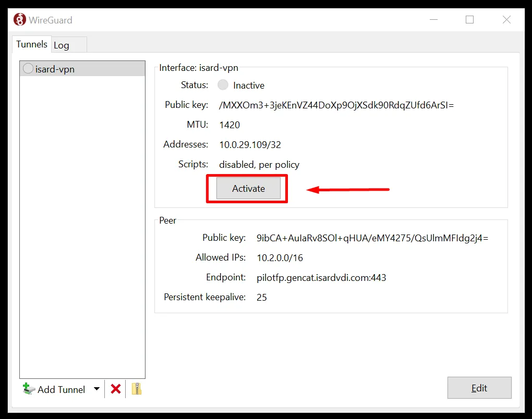Image resolution: width=532 pixels, height=419 pixels.
Task: Click the red X remove tunnel icon
Action: pos(116,389)
